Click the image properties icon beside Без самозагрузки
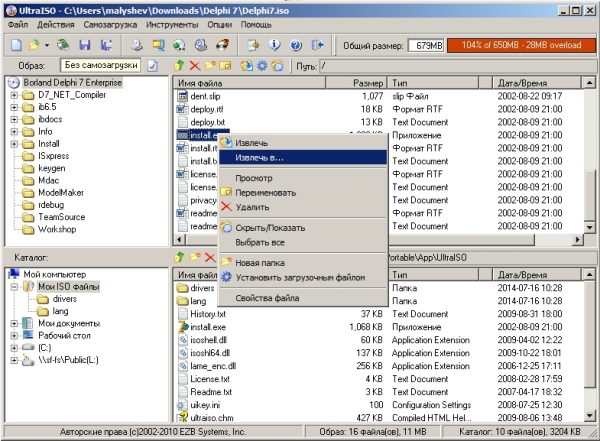This screenshot has height=441, width=600. point(152,66)
